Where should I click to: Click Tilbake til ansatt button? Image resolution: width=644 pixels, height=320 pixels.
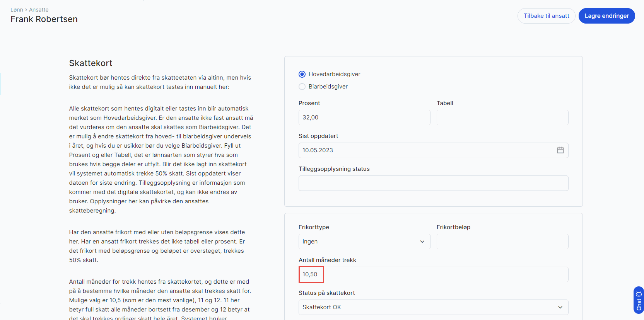[546, 16]
